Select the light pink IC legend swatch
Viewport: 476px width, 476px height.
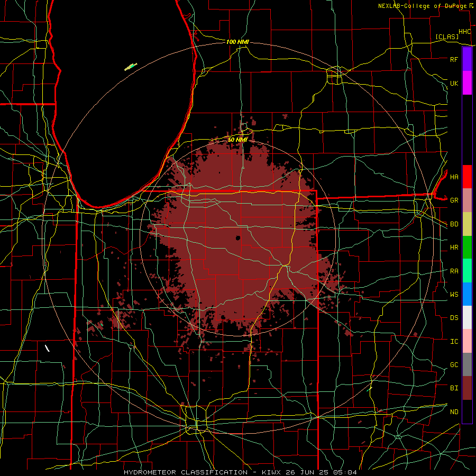click(467, 341)
